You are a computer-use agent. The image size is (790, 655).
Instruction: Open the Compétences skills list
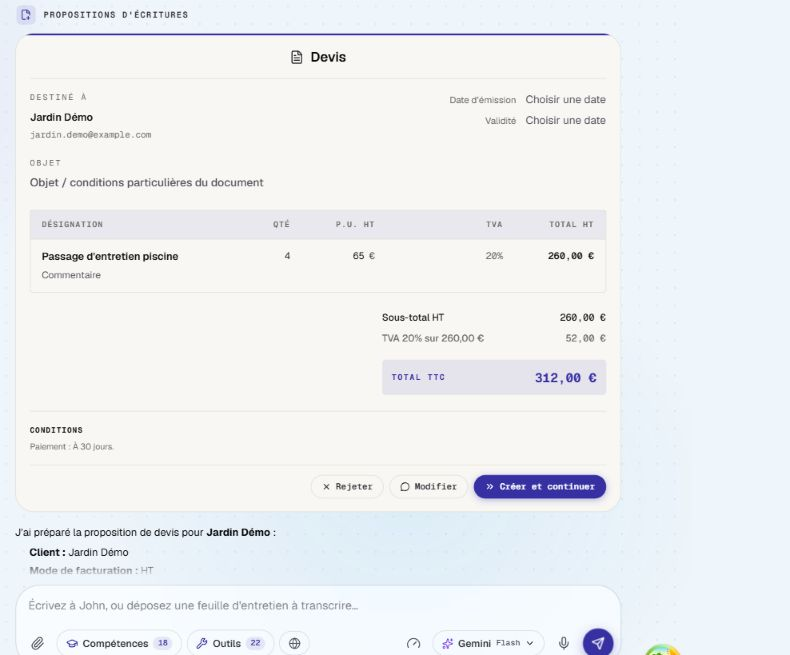click(119, 643)
